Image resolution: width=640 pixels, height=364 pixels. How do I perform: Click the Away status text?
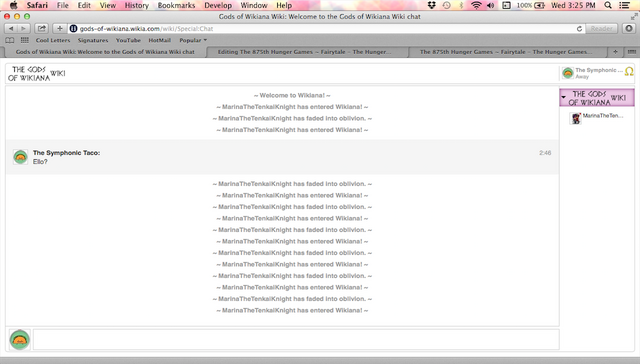point(582,77)
